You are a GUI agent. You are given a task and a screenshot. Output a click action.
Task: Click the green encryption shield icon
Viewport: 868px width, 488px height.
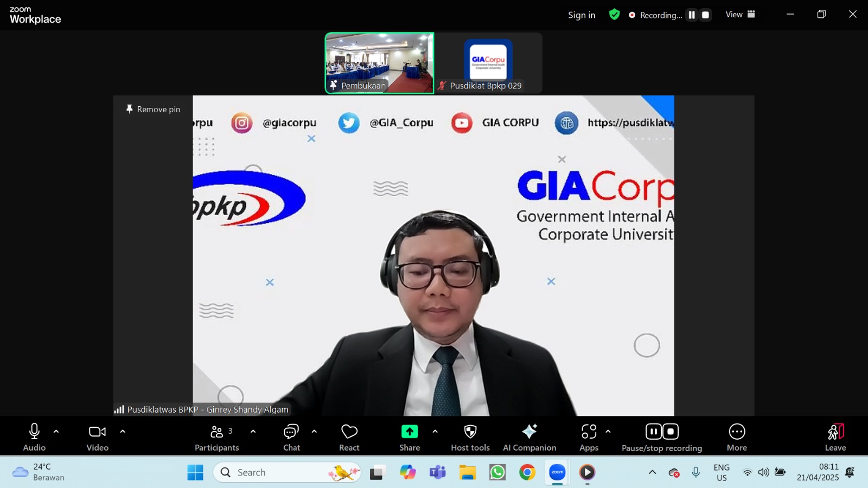(x=614, y=15)
